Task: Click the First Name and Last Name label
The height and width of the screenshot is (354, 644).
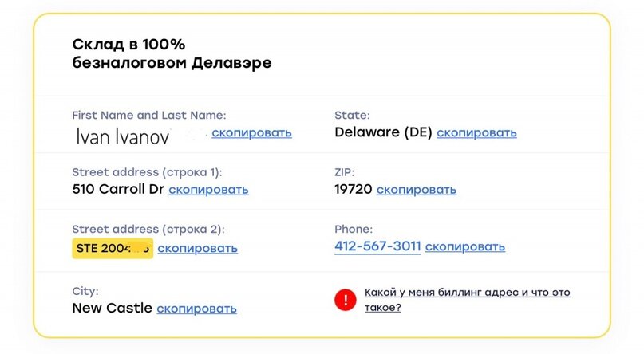Action: (149, 116)
